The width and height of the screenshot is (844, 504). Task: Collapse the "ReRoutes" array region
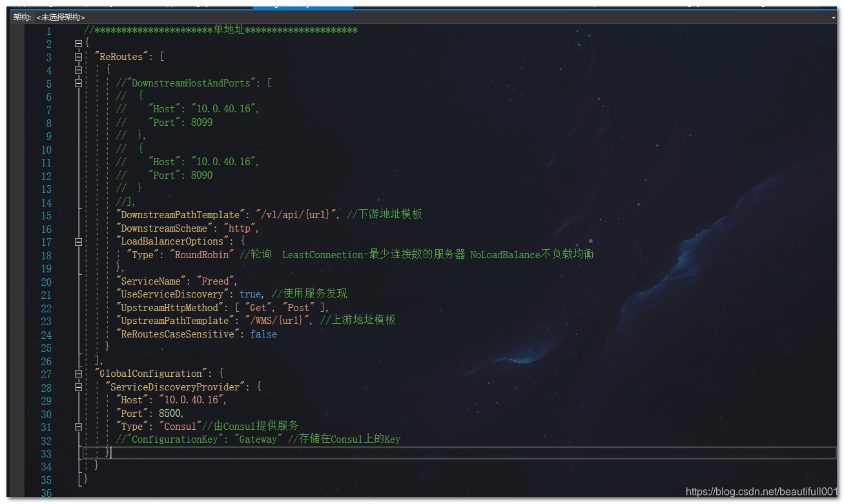[x=79, y=57]
